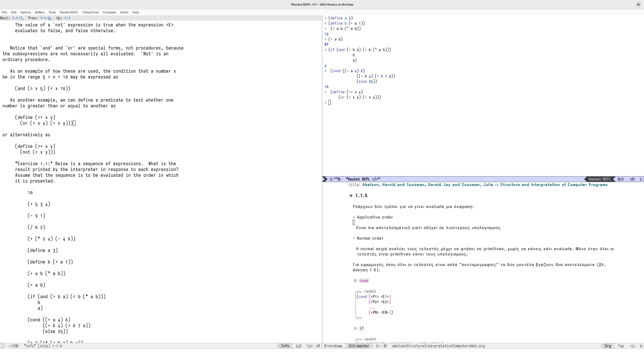Click the Braindump project indicator
Image resolution: width=644 pixels, height=354 pixels.
click(333, 346)
